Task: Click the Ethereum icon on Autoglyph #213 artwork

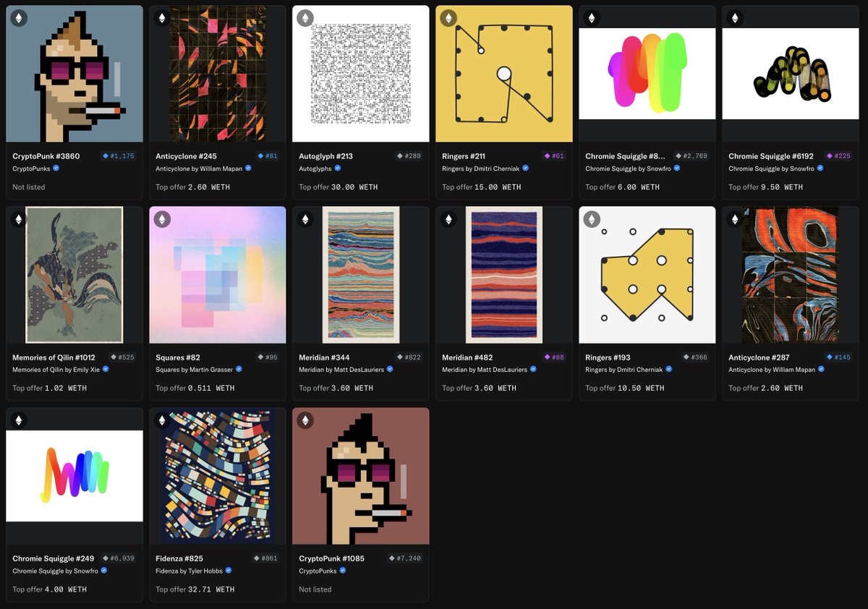Action: [x=305, y=18]
